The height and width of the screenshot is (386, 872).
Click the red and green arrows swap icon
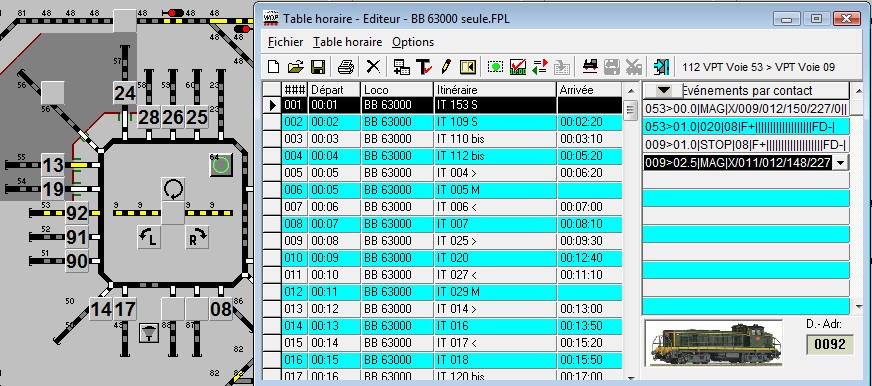point(539,67)
